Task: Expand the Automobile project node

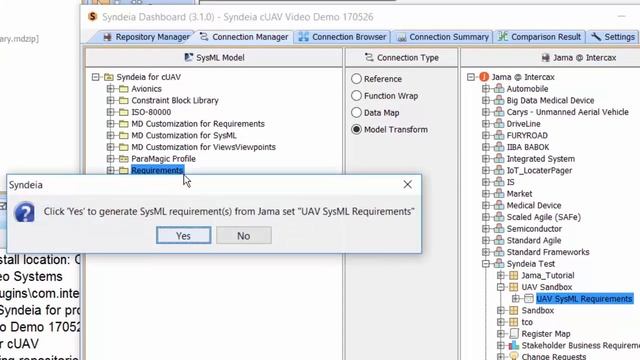Action: 486,89
